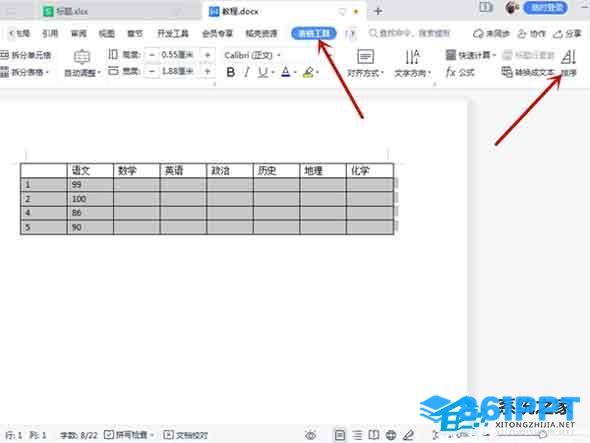Click convert to text (转换成文本)

coord(528,72)
